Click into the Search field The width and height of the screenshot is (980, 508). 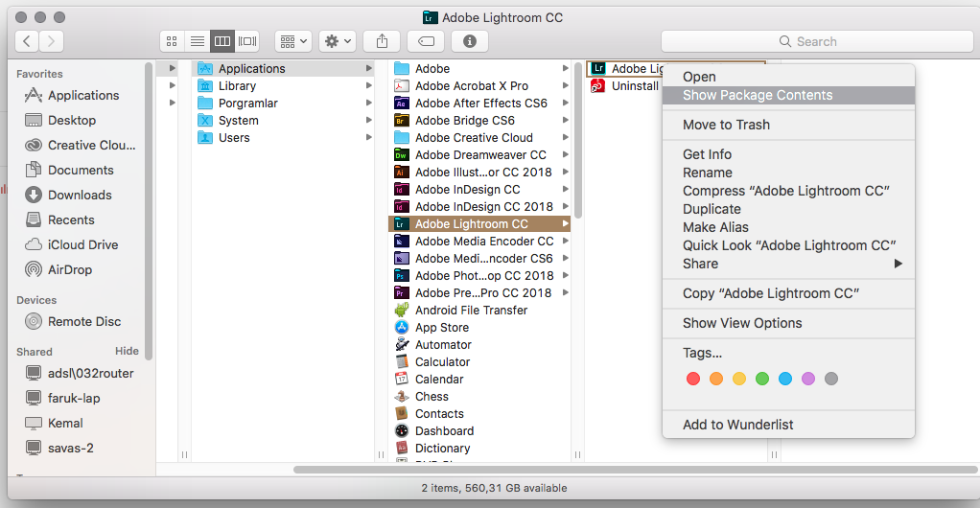click(817, 41)
